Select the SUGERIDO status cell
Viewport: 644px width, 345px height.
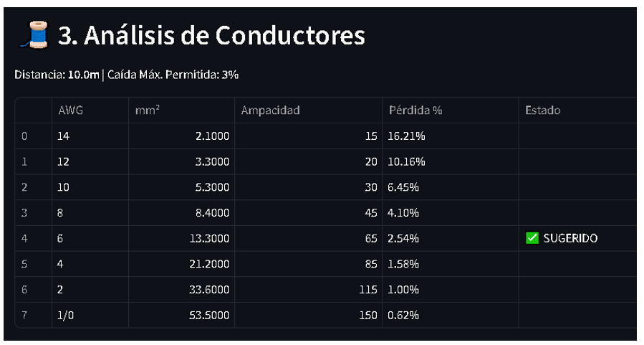point(569,239)
